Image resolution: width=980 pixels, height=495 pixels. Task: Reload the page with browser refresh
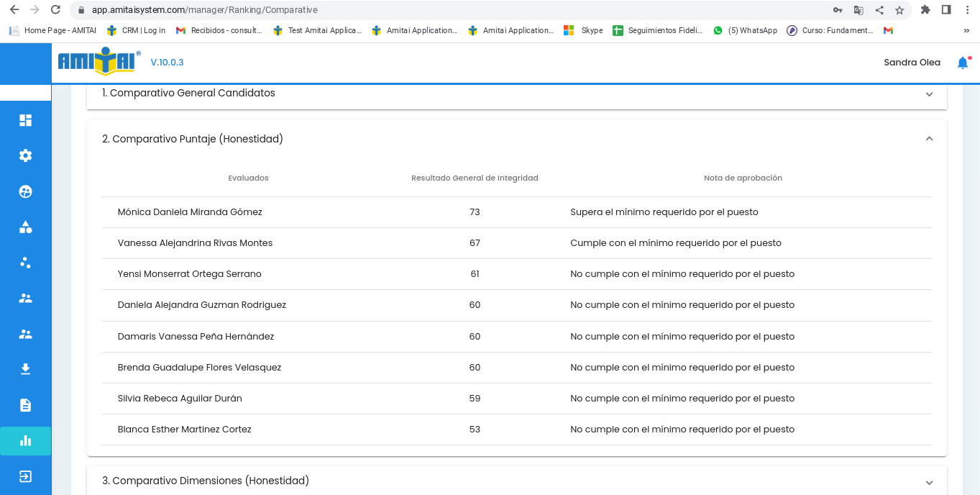(55, 10)
